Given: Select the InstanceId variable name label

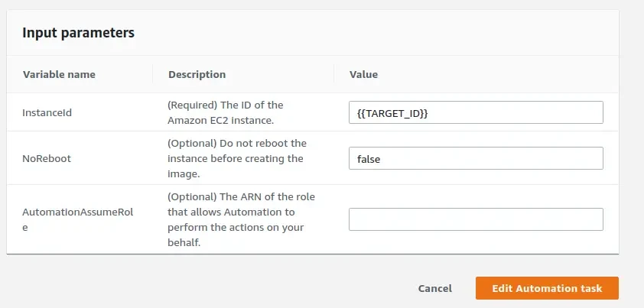Looking at the screenshot, I should point(47,112).
